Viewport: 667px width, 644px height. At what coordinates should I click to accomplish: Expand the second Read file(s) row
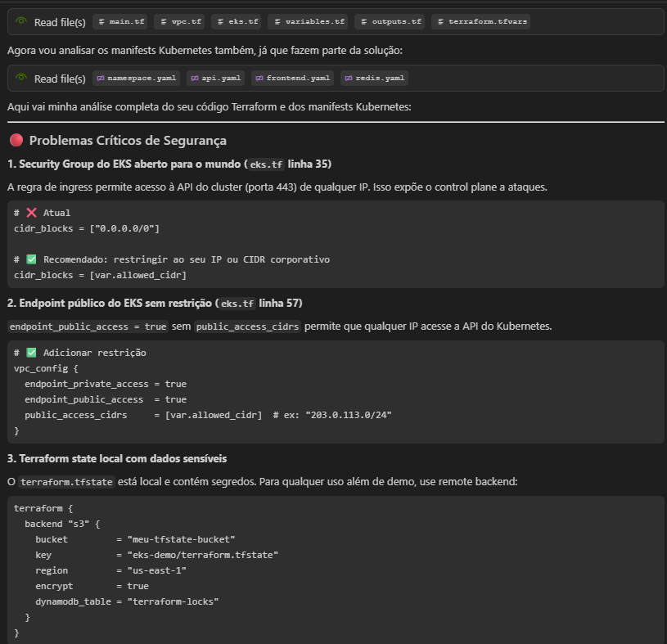(x=59, y=79)
